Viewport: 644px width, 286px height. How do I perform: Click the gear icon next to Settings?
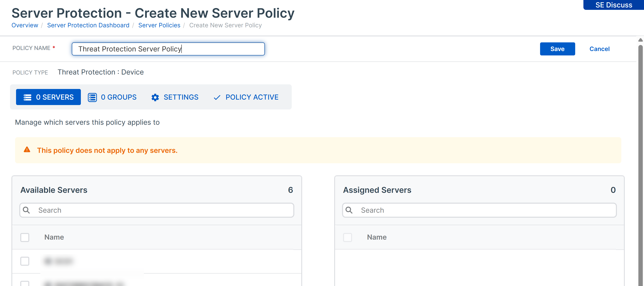pyautogui.click(x=155, y=97)
